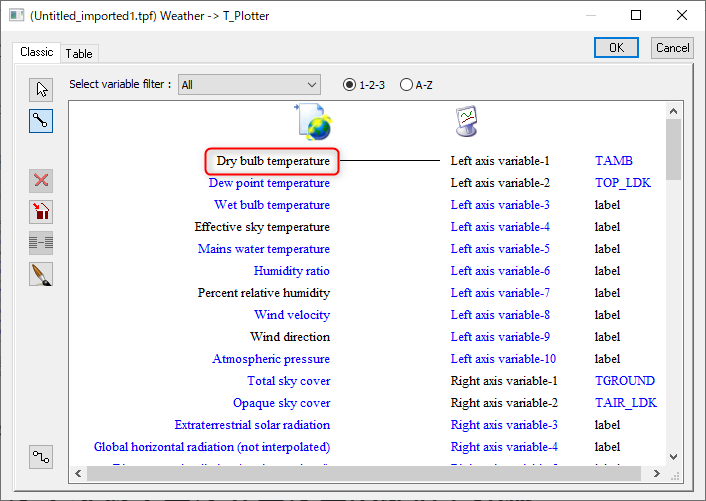Click the align rows connection icon

pos(41,242)
